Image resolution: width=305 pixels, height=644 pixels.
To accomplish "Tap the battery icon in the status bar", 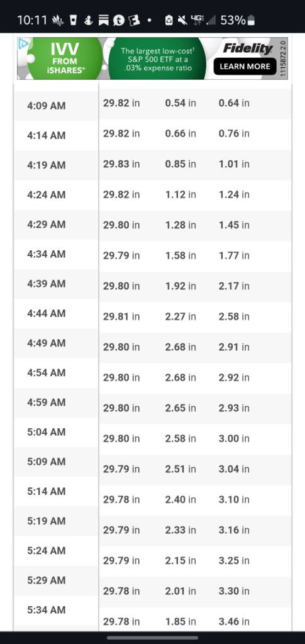I will [x=252, y=20].
